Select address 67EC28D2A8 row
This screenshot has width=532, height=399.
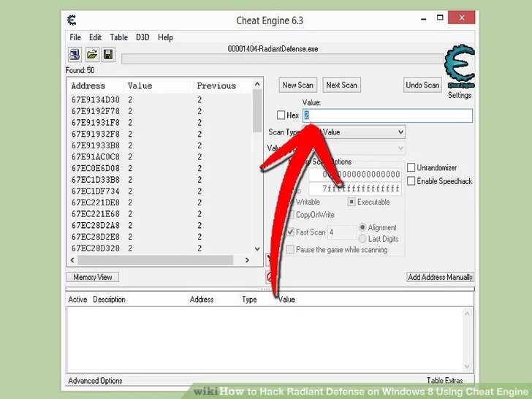[161, 226]
